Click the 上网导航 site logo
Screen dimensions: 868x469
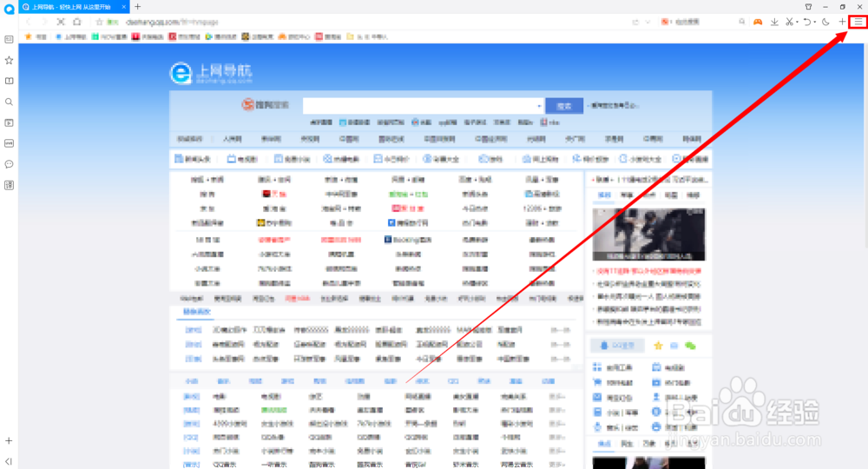211,73
